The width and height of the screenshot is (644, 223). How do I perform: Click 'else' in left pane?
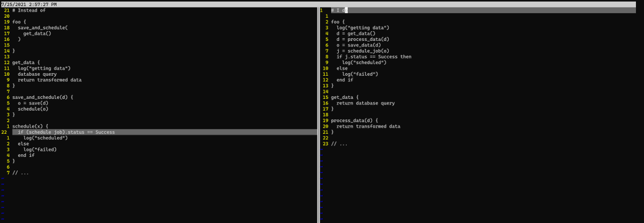tap(24, 143)
